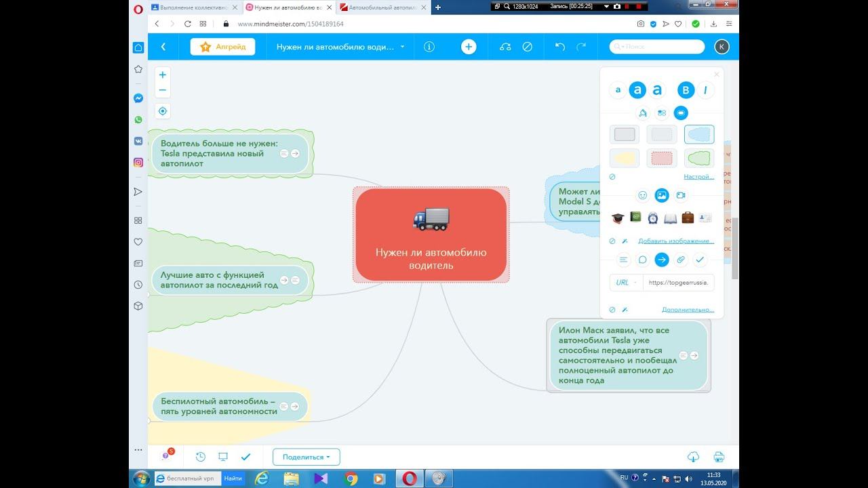
Task: Click the Дополнительно link
Action: click(x=688, y=310)
